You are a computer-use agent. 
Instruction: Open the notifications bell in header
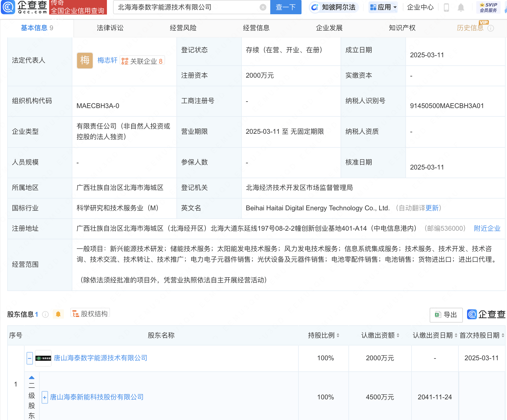[x=461, y=7]
